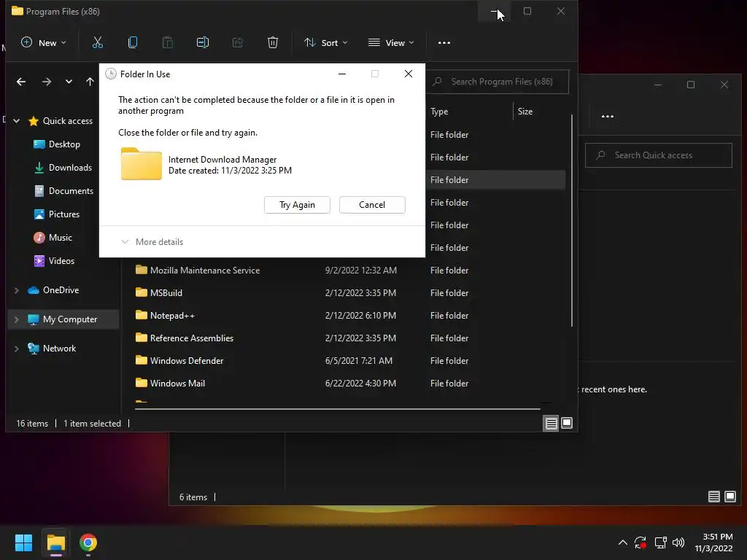
Task: Open ellipsis menu in the back Explorer window
Action: [x=608, y=116]
